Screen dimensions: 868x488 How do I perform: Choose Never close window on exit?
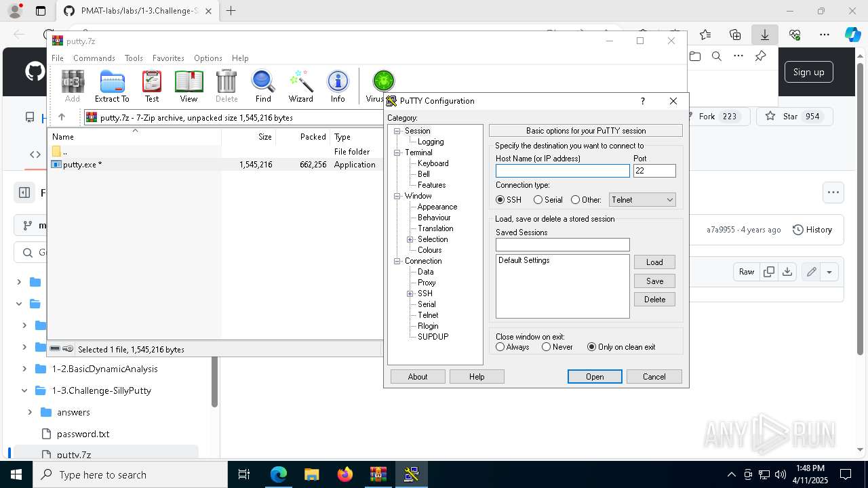546,347
